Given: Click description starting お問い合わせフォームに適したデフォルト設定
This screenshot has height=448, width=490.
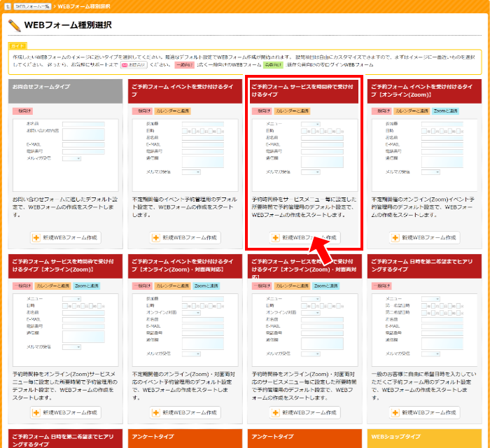Looking at the screenshot, I should (x=65, y=207).
